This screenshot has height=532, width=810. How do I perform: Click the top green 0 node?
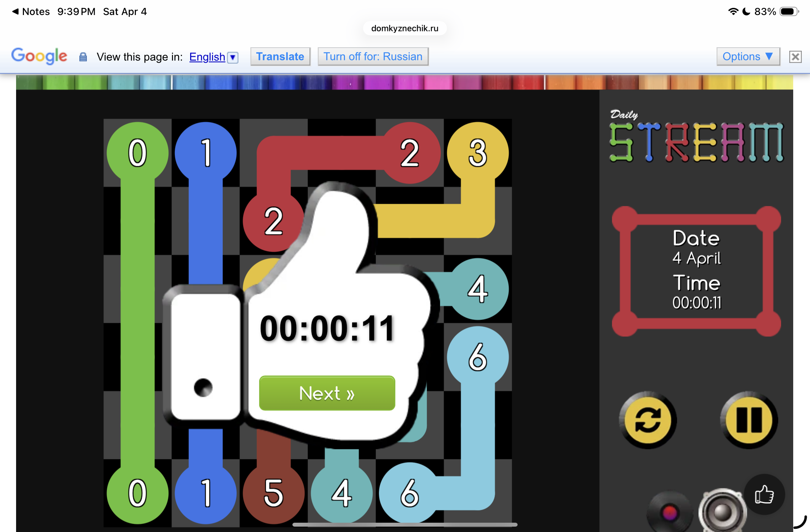[x=138, y=153]
